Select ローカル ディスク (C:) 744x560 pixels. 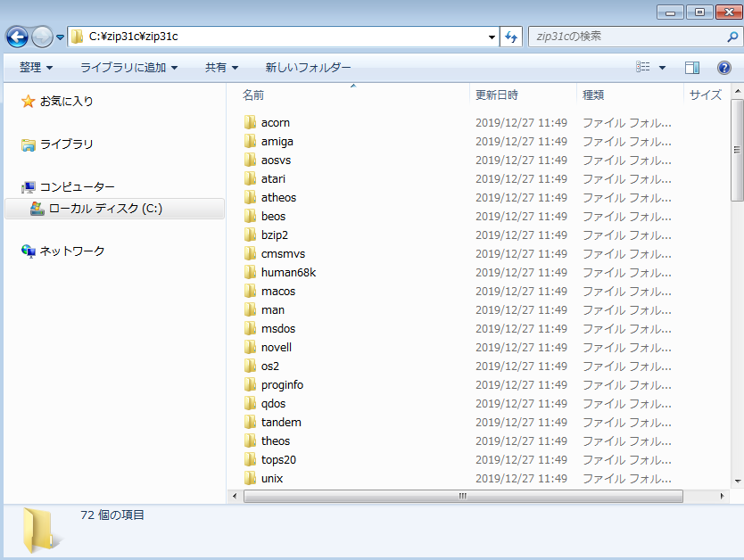coord(114,209)
